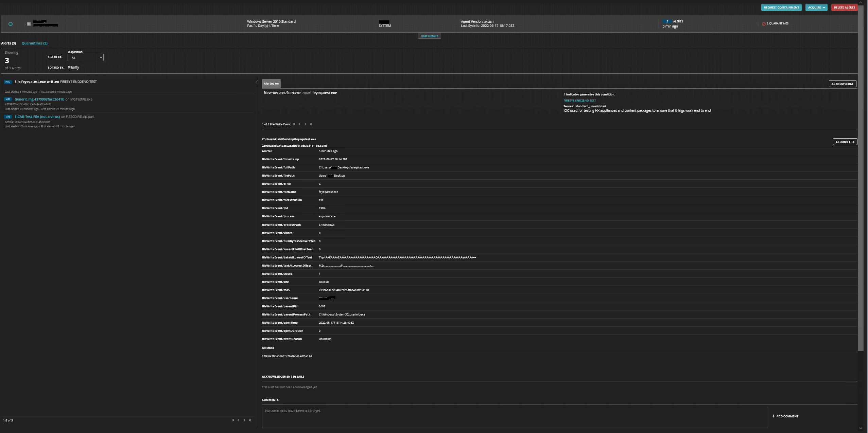Switch to the Alerts (3) tab
Screen dimensions: 868x433
pyautogui.click(x=8, y=43)
